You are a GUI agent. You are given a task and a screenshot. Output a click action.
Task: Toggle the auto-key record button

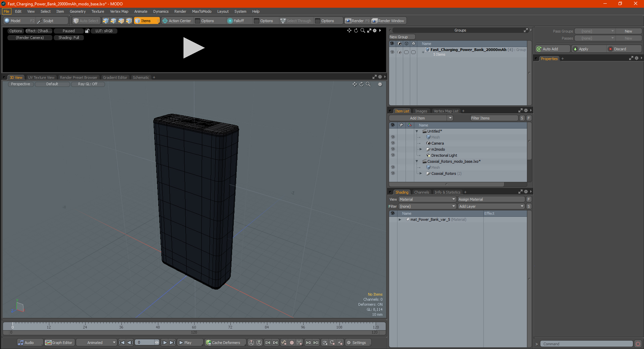(x=292, y=343)
